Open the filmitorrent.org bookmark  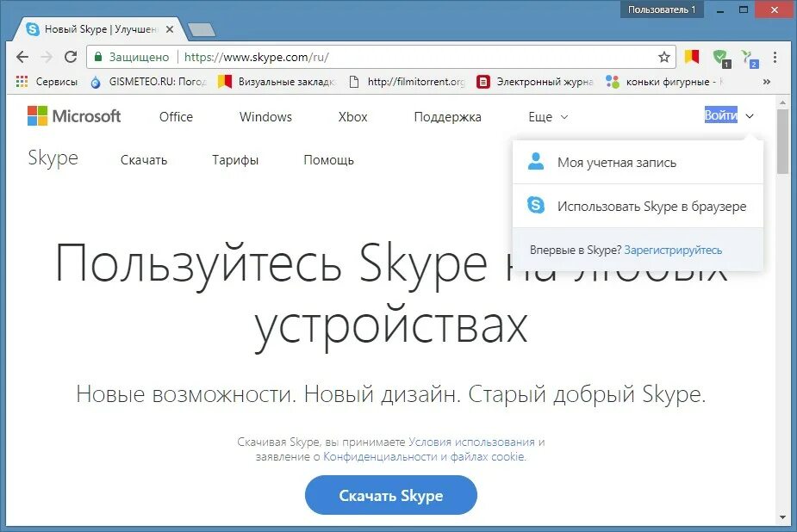point(408,81)
